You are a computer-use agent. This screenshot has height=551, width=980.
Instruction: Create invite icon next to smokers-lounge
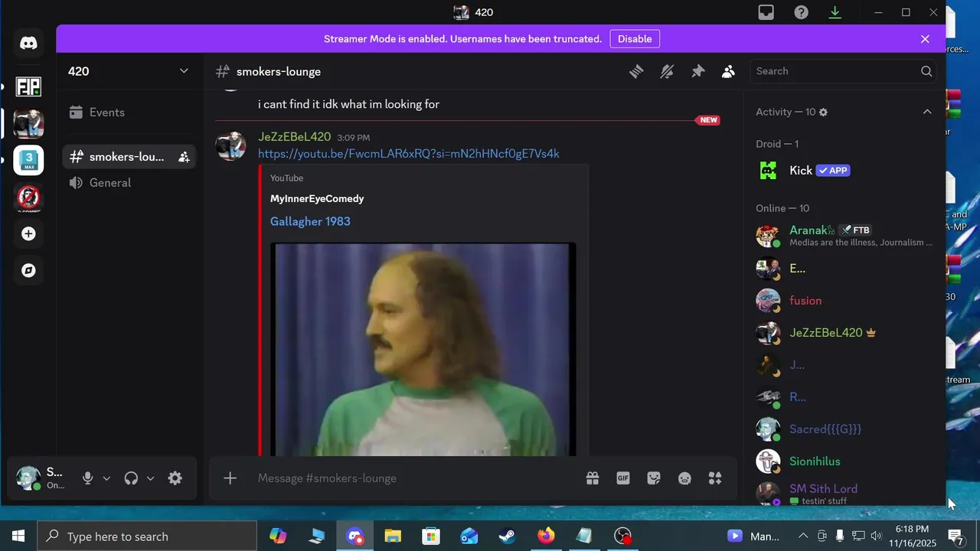184,157
